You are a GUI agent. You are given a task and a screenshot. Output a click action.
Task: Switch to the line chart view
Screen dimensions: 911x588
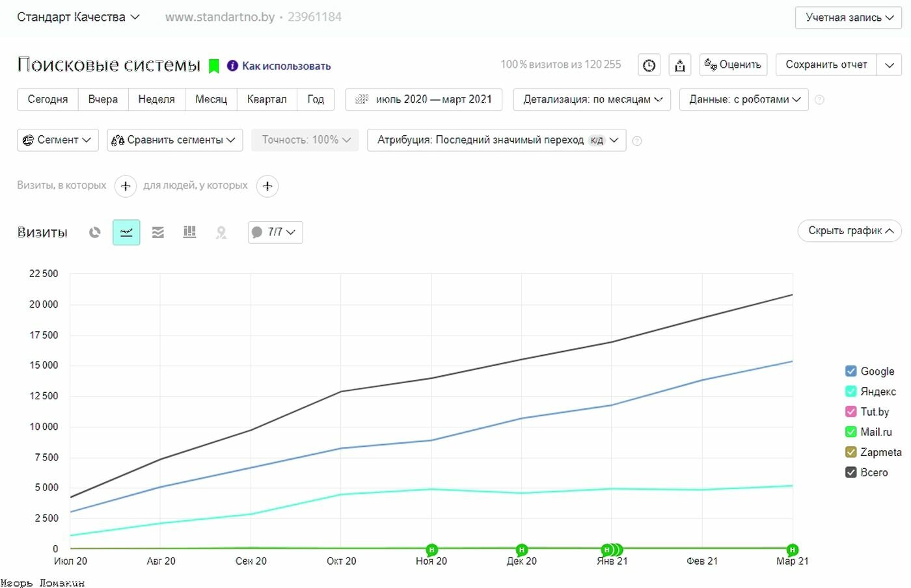pyautogui.click(x=126, y=232)
